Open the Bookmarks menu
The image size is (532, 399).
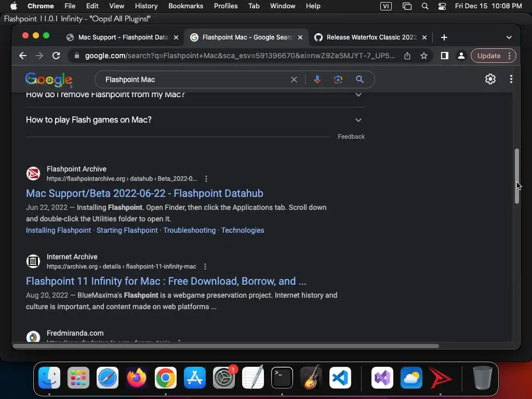(x=185, y=6)
